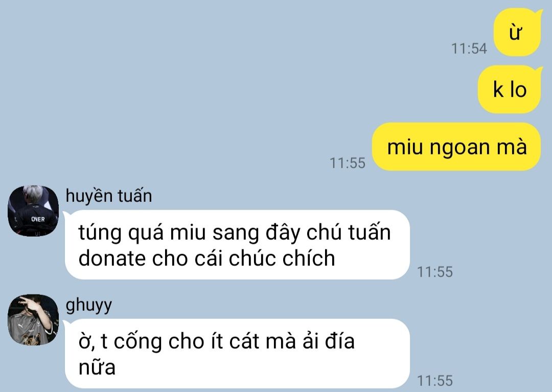Screen dimensions: 552x392
Task: Tap the sender name huyền tuấn
Action: 109,196
